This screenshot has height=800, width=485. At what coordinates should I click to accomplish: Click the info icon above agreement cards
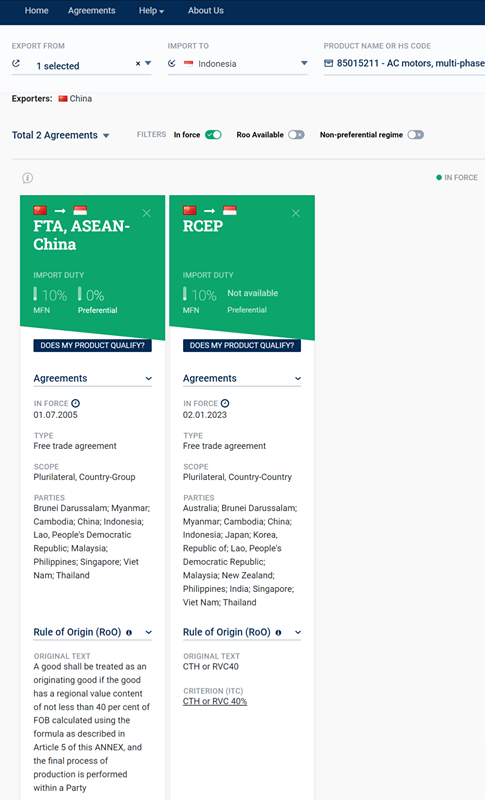28,178
